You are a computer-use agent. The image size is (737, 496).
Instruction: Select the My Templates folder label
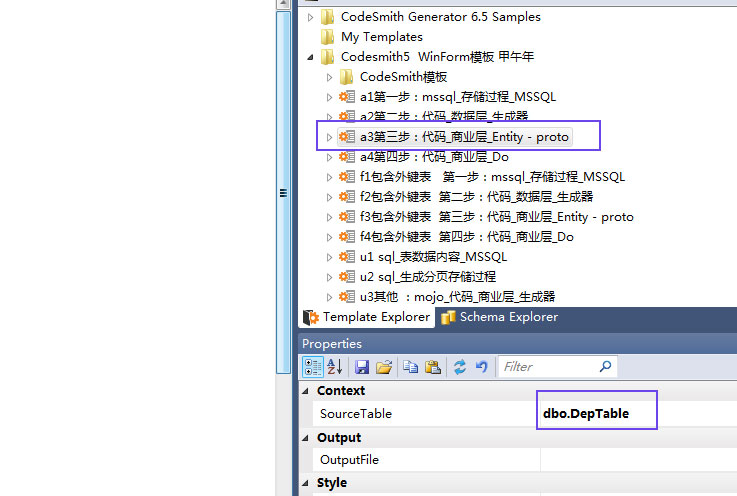coord(382,37)
